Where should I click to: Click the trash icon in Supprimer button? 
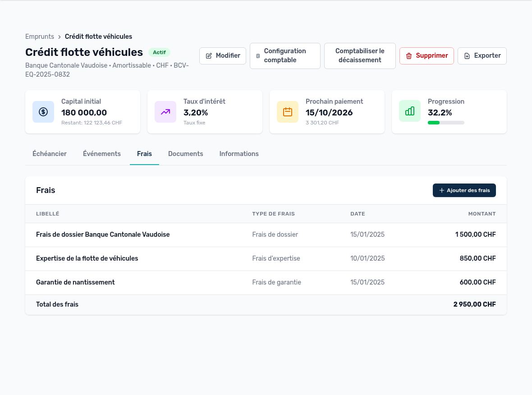click(409, 56)
